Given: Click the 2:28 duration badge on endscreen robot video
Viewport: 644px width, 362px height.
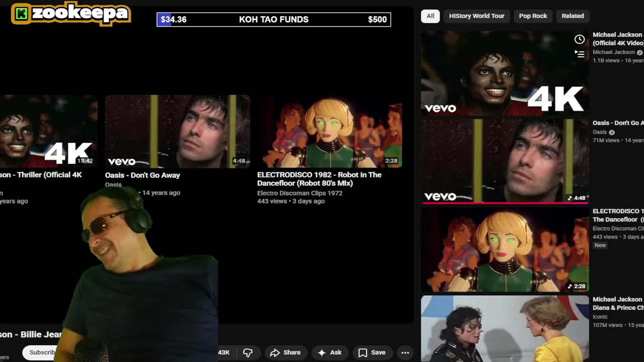Looking at the screenshot, I should [x=391, y=161].
